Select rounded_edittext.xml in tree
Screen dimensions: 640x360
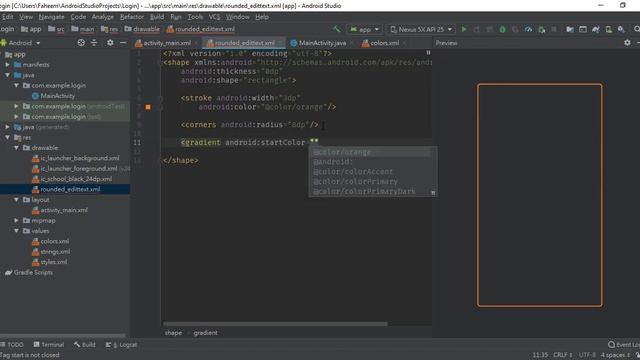70,189
